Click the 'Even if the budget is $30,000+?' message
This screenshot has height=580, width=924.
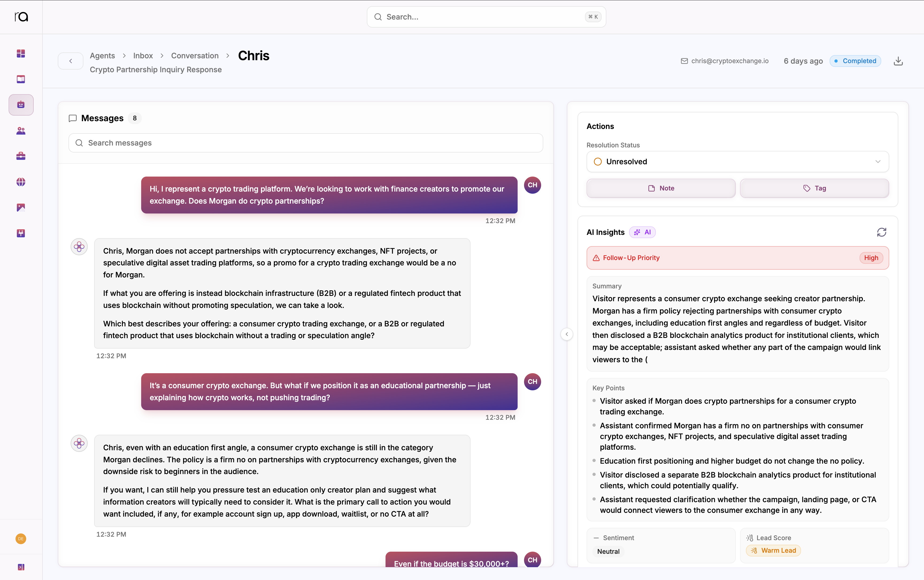[x=451, y=560]
